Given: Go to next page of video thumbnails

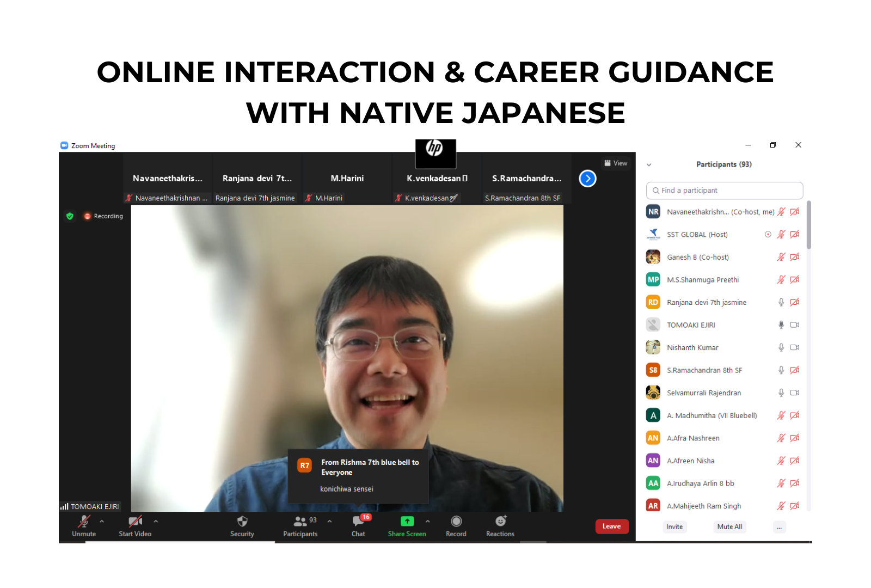Looking at the screenshot, I should click(587, 179).
